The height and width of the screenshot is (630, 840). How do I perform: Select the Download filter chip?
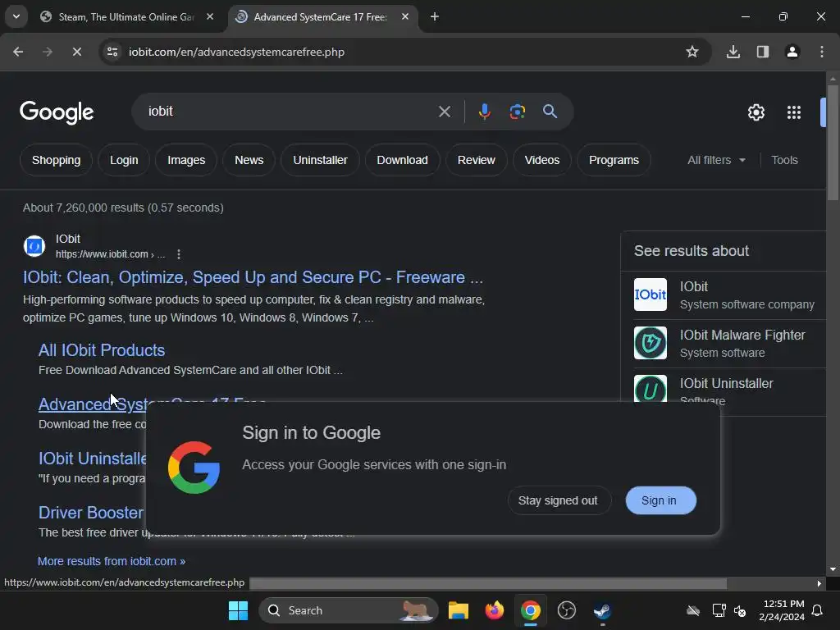(402, 160)
